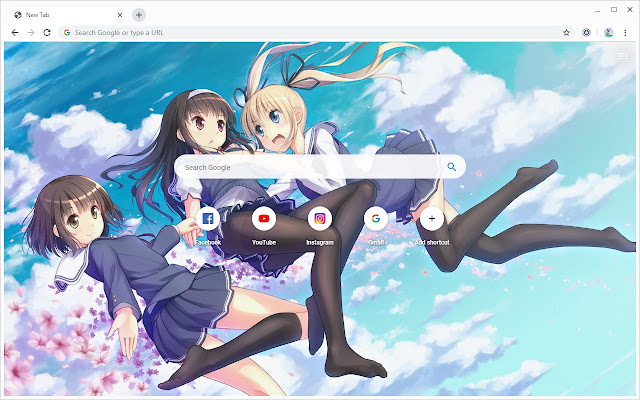Open the user profile avatar

coord(609,33)
